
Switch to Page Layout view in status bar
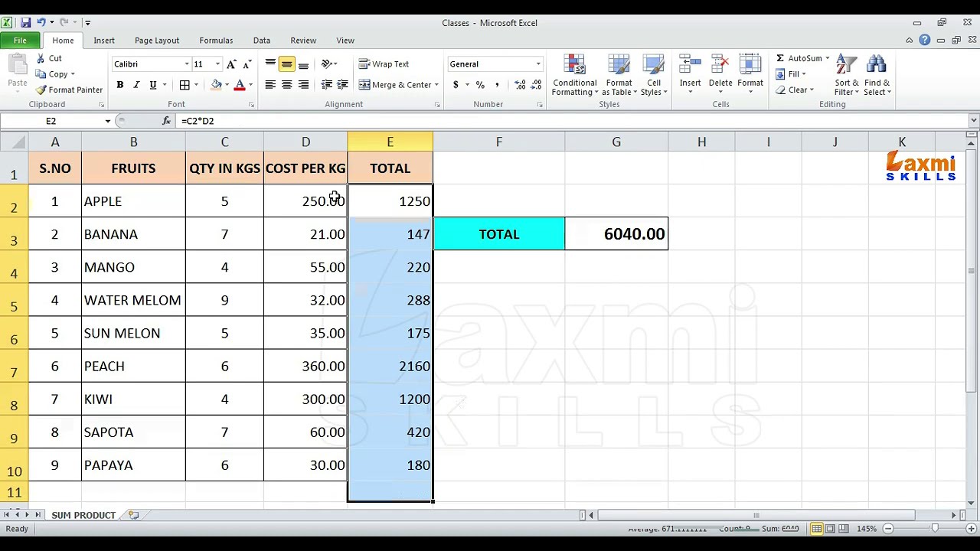(x=830, y=529)
